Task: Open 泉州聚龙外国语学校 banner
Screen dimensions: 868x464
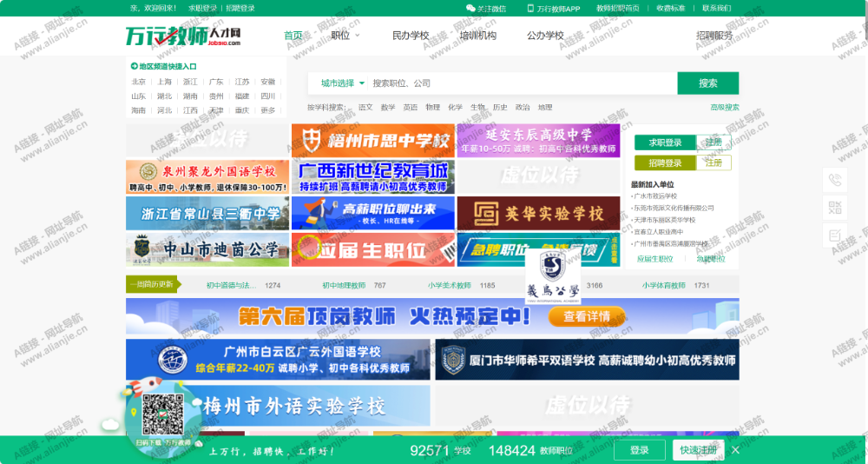Action: coord(207,177)
